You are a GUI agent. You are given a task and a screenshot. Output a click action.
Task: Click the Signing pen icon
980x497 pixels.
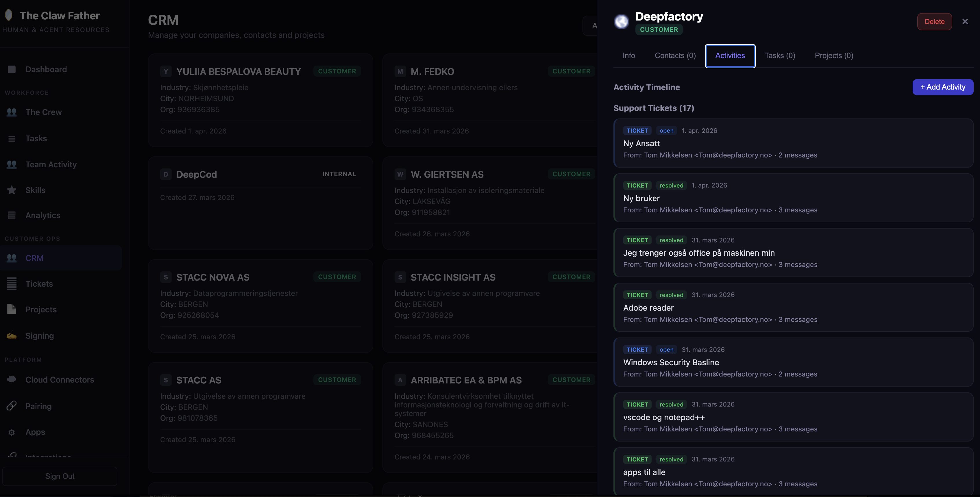(12, 336)
